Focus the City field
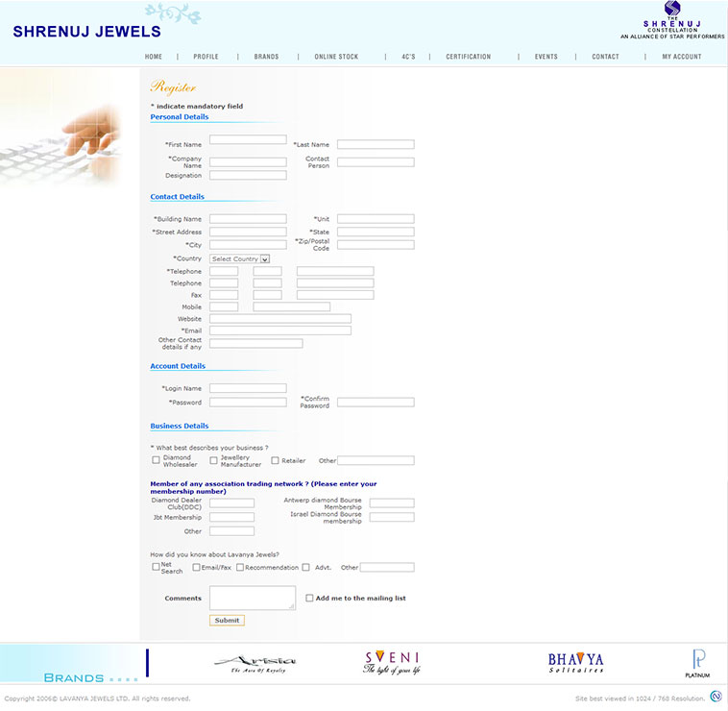The image size is (728, 711). click(248, 245)
